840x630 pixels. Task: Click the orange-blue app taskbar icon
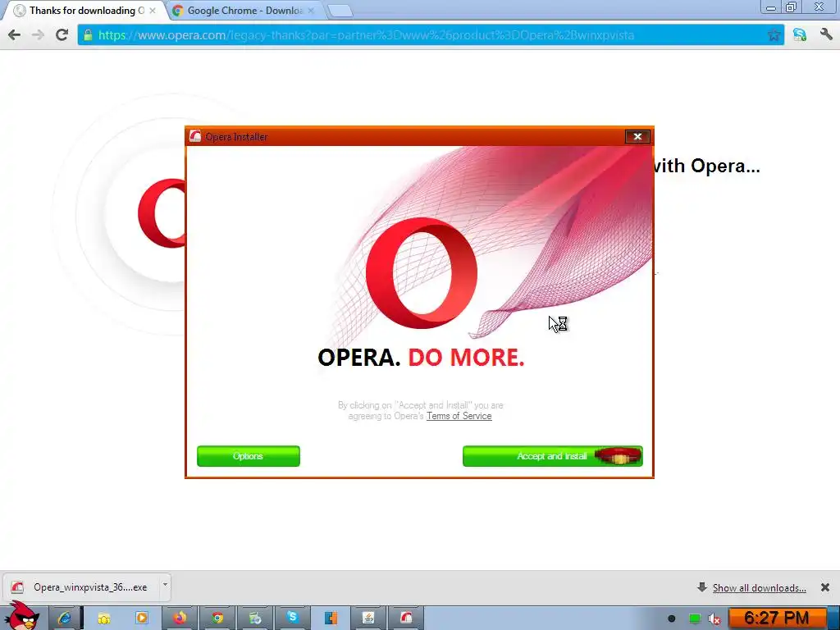click(331, 619)
